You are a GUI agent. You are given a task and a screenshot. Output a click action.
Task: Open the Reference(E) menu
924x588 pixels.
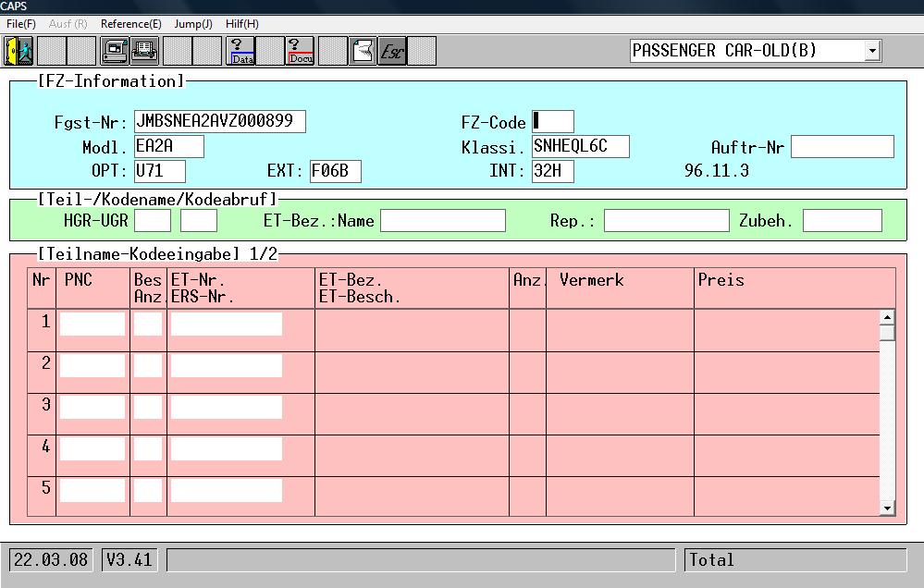130,23
